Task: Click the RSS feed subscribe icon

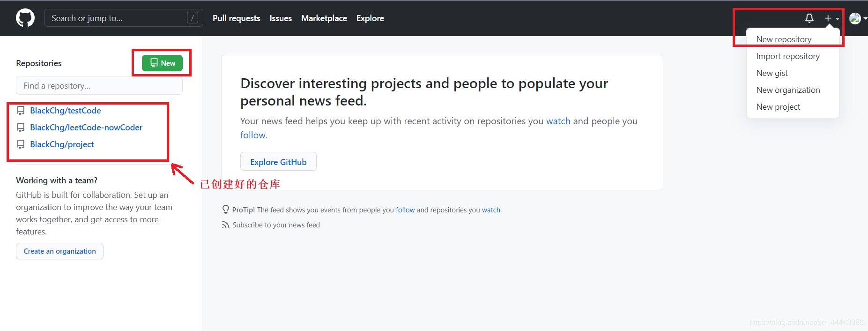Action: pyautogui.click(x=226, y=225)
